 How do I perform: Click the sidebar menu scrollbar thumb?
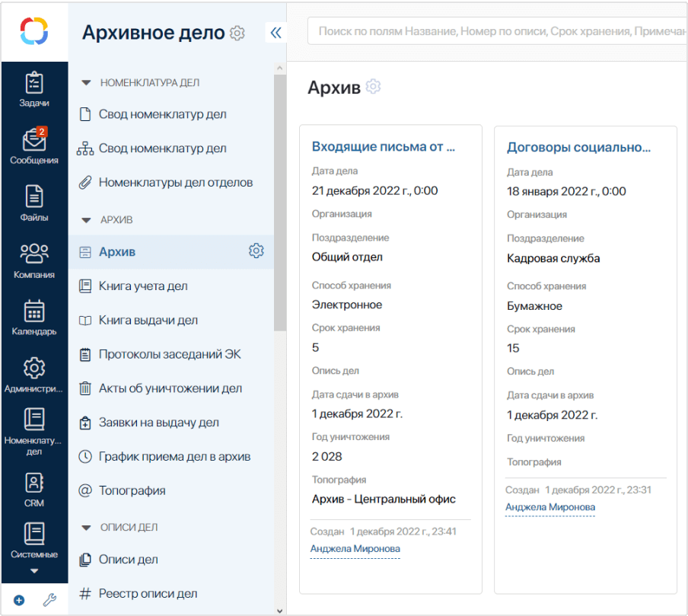(x=280, y=203)
